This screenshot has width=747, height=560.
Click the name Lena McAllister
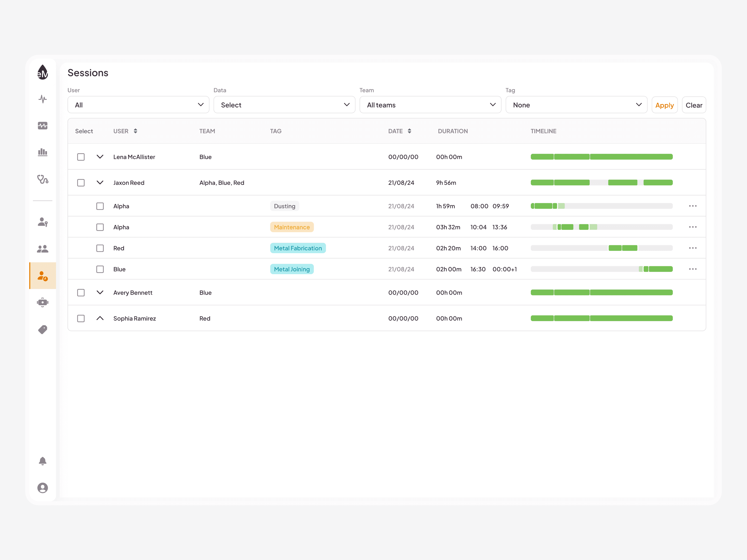click(x=134, y=157)
